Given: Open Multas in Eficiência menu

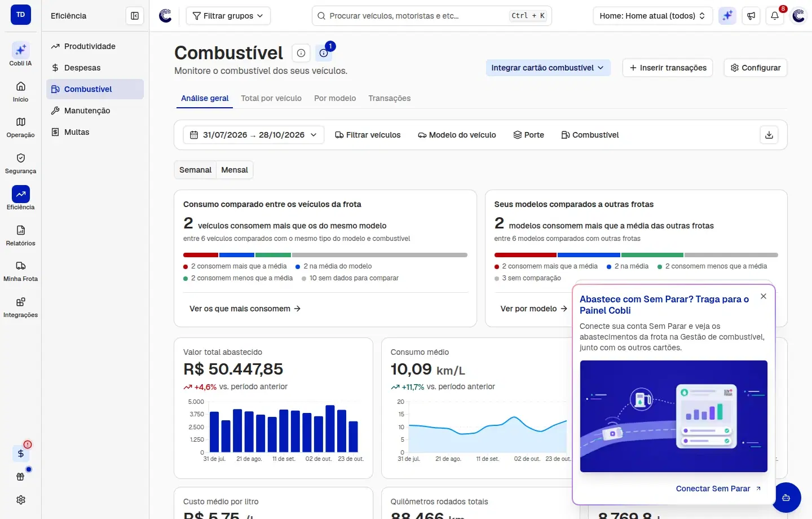Looking at the screenshot, I should pos(95,132).
